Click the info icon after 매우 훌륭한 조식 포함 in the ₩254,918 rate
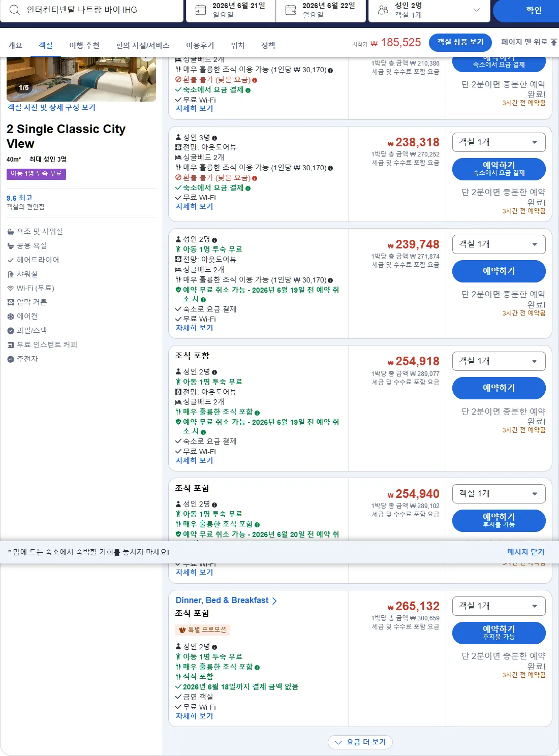559x756 pixels. (x=257, y=413)
